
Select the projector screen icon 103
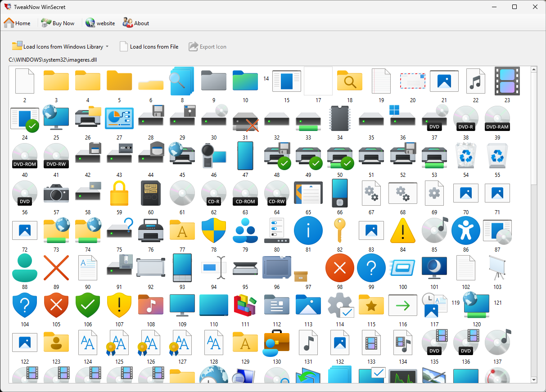(497, 268)
